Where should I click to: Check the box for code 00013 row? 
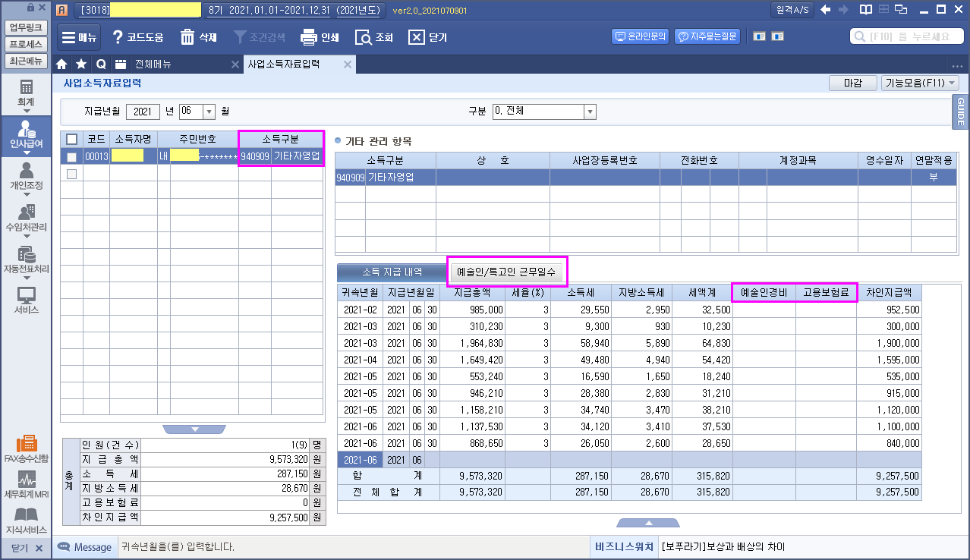click(71, 157)
